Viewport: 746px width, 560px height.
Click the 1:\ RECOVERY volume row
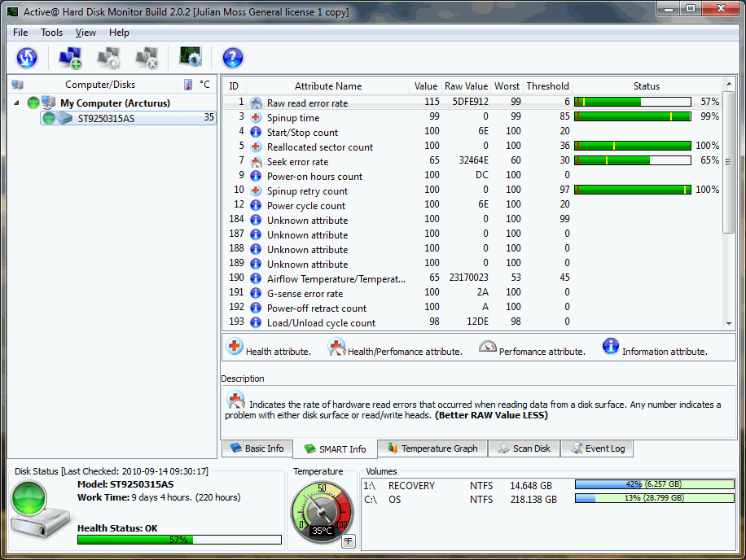(x=549, y=485)
